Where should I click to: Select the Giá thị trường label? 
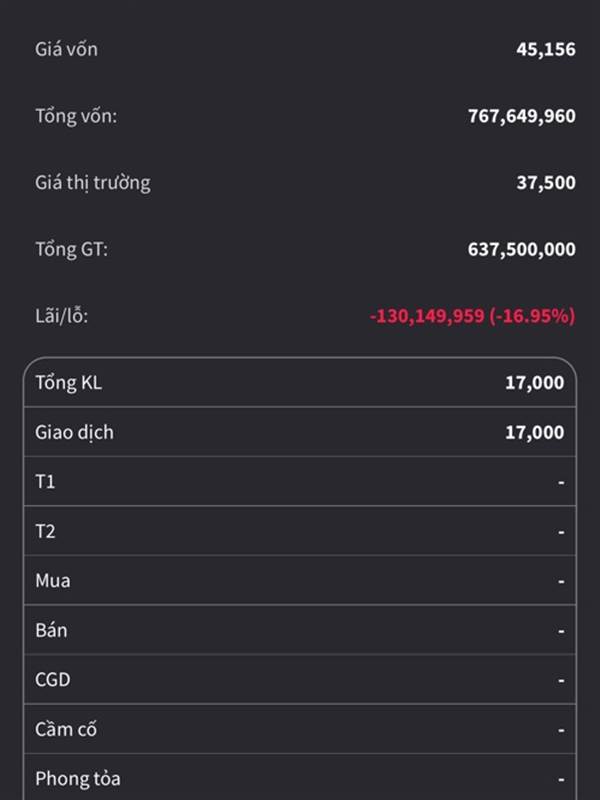[93, 183]
